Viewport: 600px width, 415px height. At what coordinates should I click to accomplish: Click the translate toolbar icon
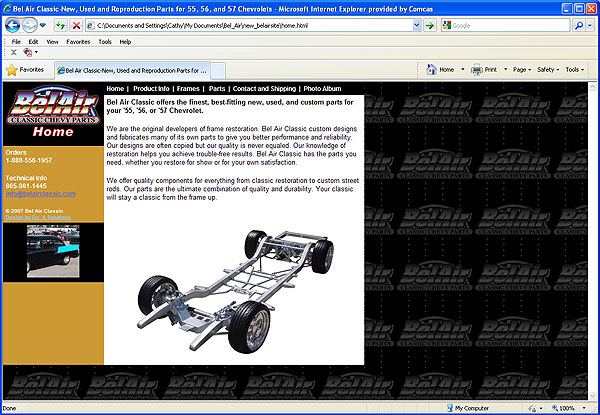(x=28, y=52)
